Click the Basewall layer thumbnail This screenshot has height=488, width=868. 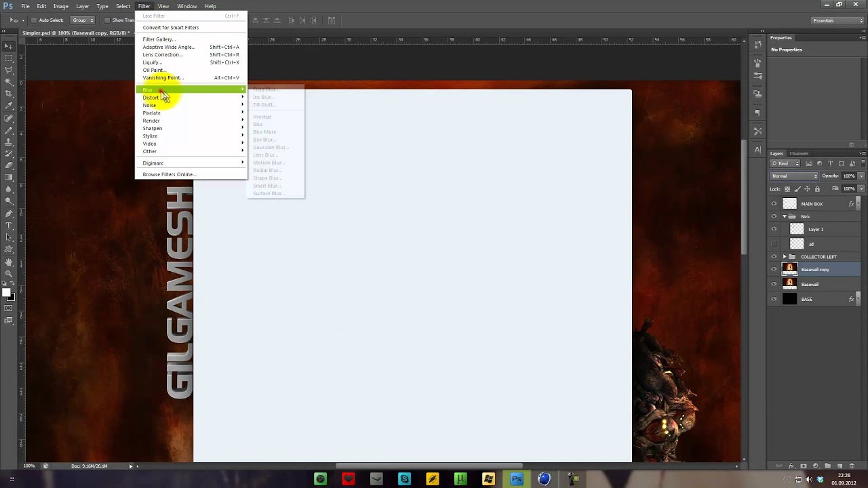tap(789, 284)
